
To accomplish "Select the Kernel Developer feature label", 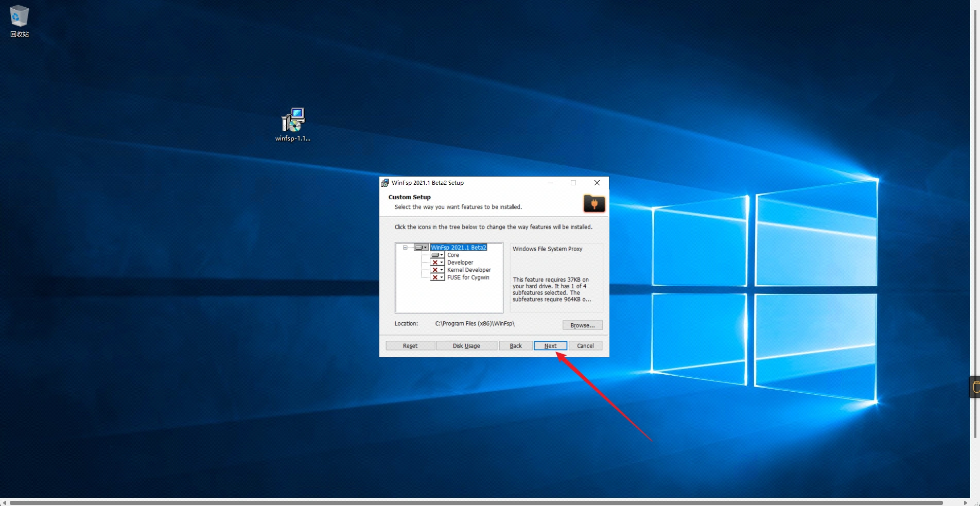I will (469, 270).
